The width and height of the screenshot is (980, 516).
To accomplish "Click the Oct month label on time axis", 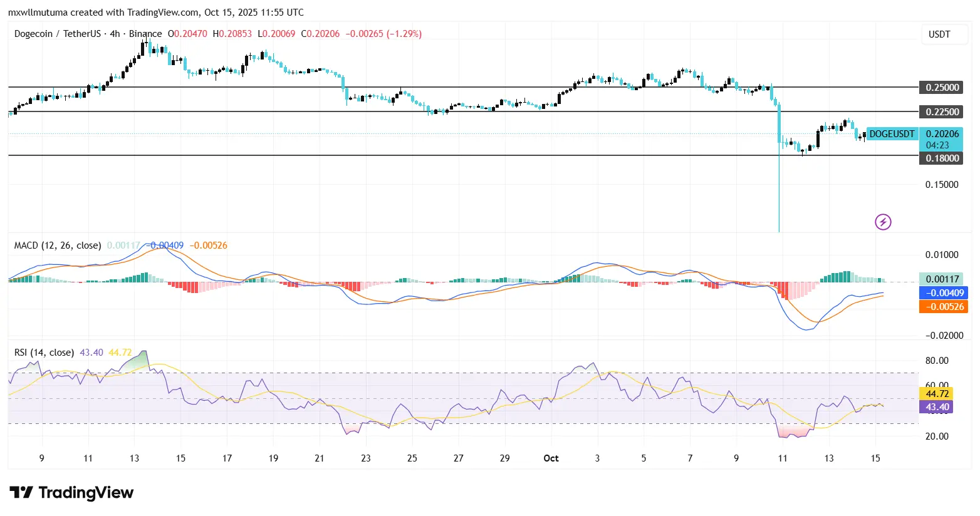I will tap(551, 458).
